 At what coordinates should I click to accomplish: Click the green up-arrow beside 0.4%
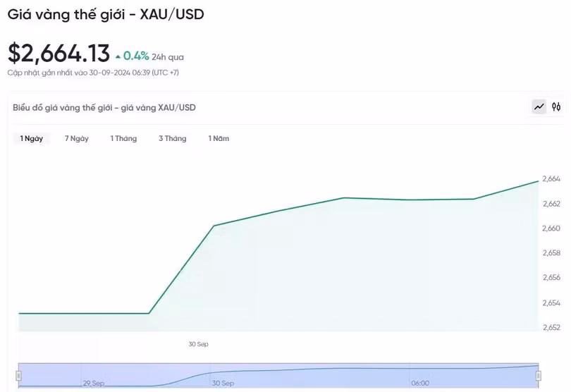coord(118,56)
